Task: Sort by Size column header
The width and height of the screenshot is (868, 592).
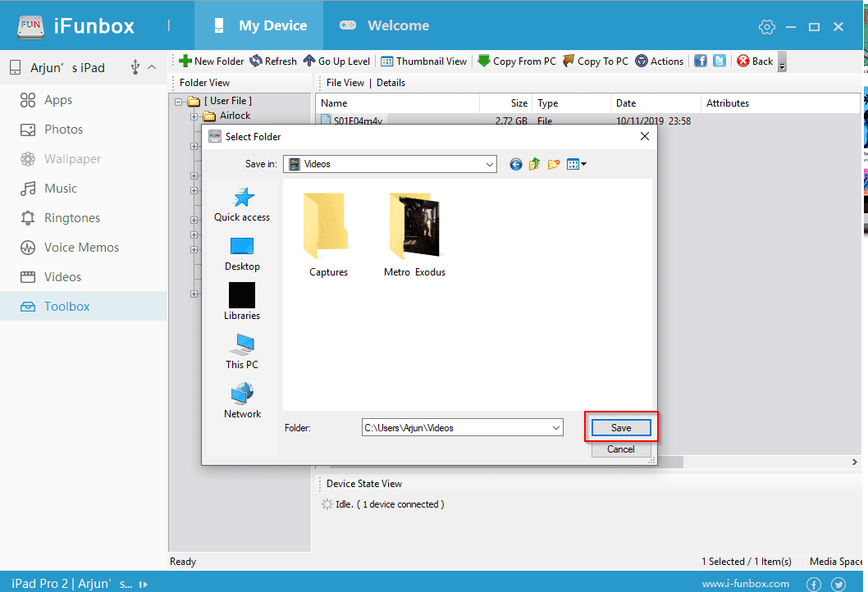Action: point(505,103)
